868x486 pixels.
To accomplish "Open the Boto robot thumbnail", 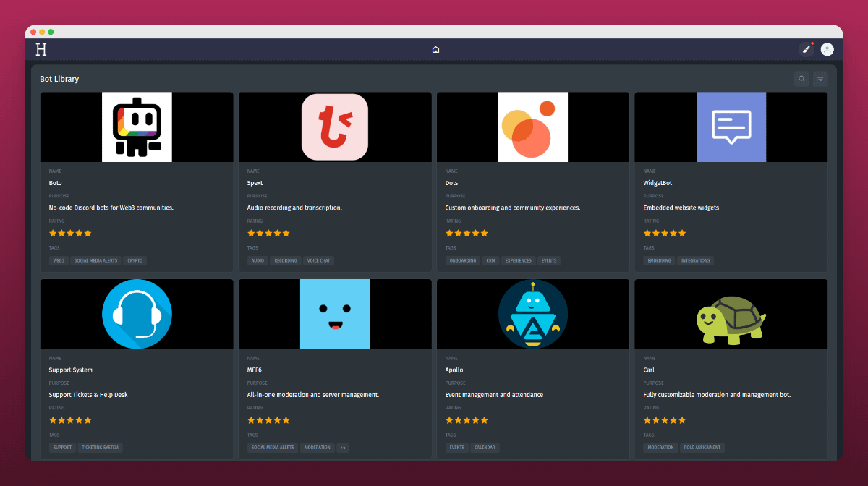I will coord(137,127).
